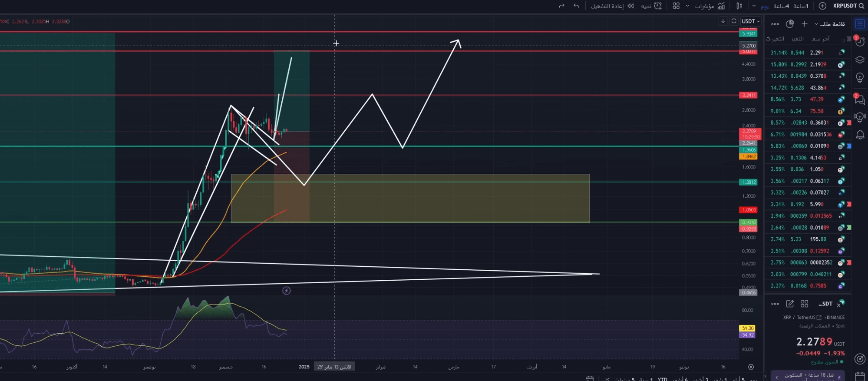The width and height of the screenshot is (868, 381).
Task: Select watchlist row with price 0.7585
Action: pyautogui.click(x=808, y=286)
